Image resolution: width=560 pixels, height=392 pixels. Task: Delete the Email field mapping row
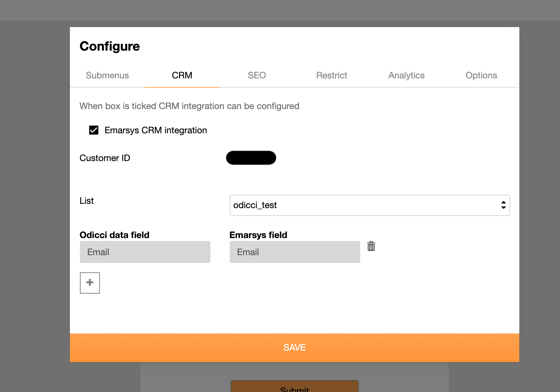[x=371, y=246]
